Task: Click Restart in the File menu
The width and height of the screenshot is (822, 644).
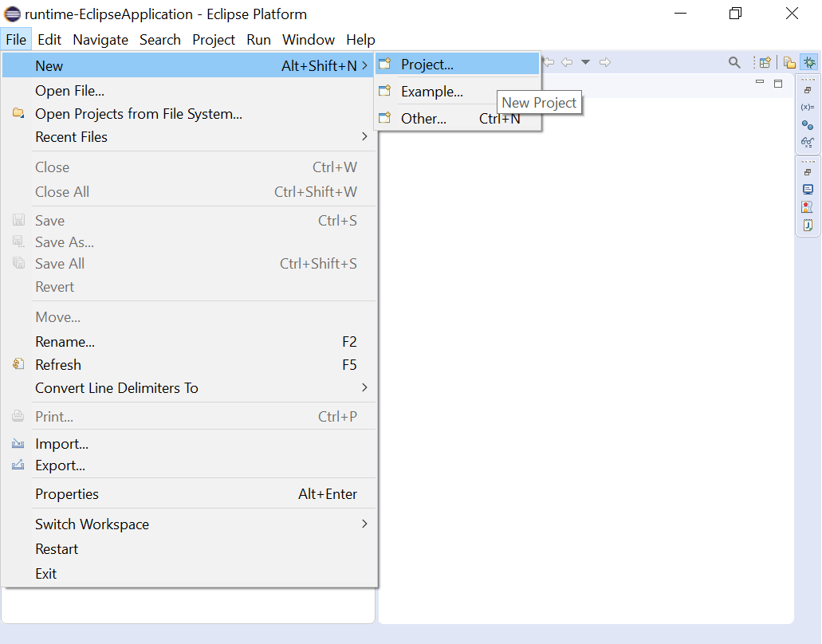Action: (x=57, y=548)
